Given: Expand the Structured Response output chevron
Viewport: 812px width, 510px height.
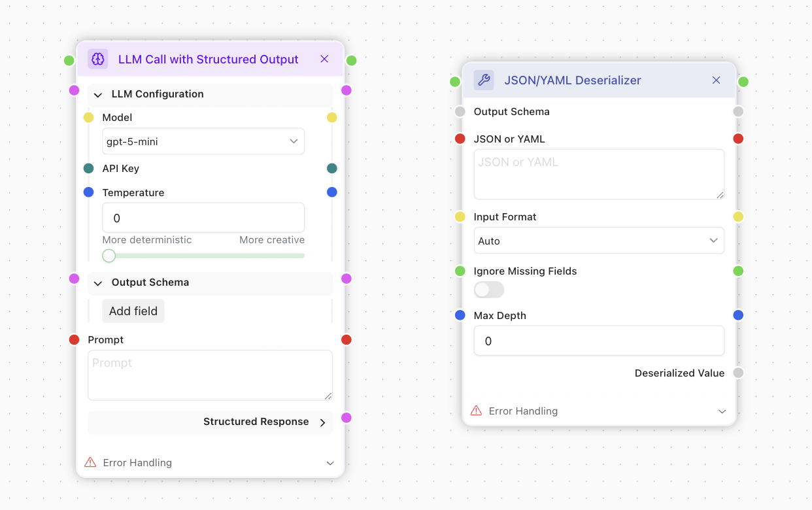Looking at the screenshot, I should click(x=322, y=422).
